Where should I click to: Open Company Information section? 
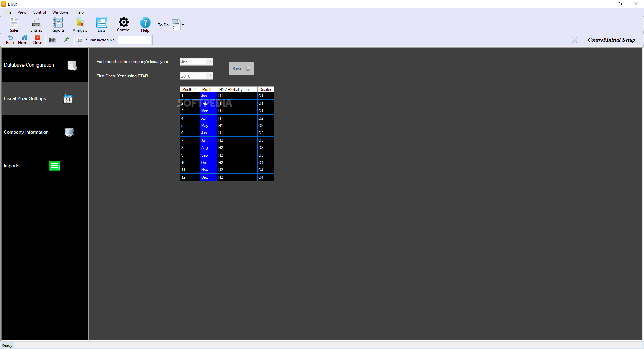point(45,132)
